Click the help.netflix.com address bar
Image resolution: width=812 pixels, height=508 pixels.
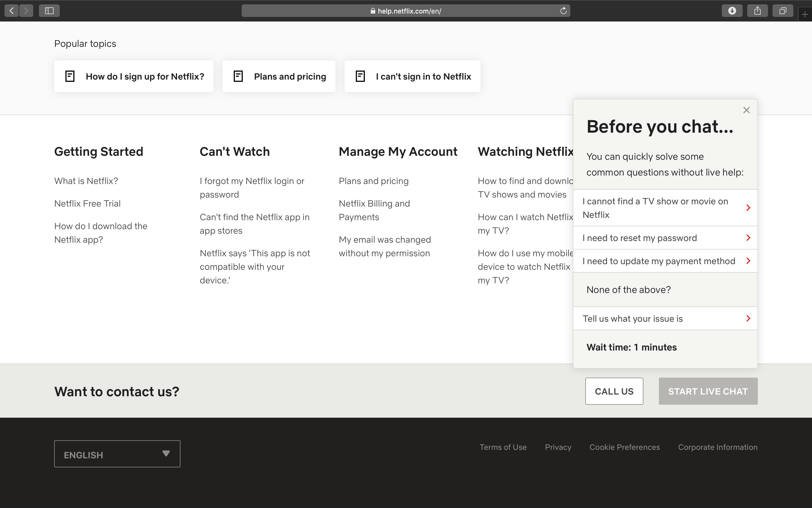[x=406, y=11]
